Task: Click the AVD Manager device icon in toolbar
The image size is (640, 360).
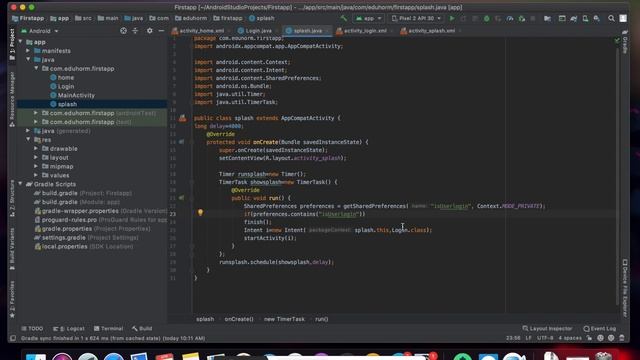Action: [585, 18]
